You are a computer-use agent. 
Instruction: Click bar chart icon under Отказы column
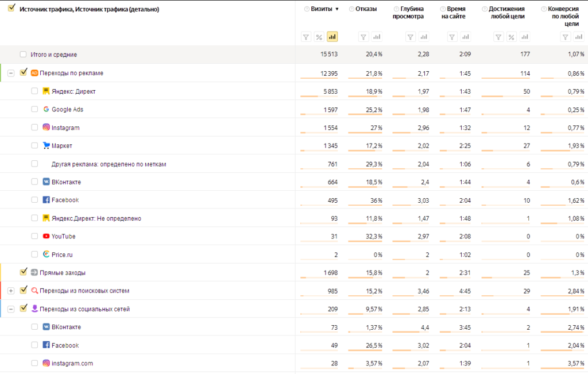point(377,37)
